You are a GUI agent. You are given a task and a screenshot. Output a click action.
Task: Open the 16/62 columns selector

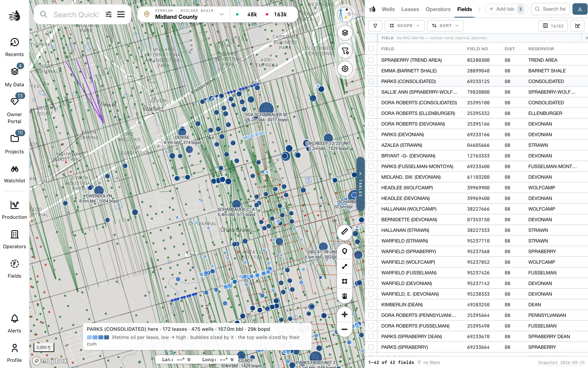pos(553,26)
